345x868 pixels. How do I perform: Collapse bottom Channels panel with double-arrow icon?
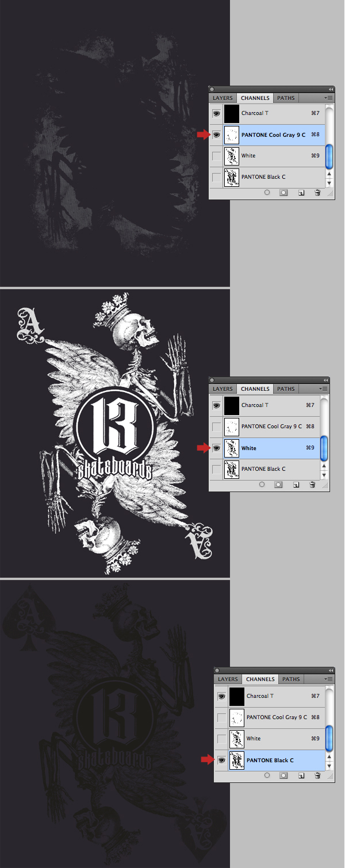pos(331,670)
